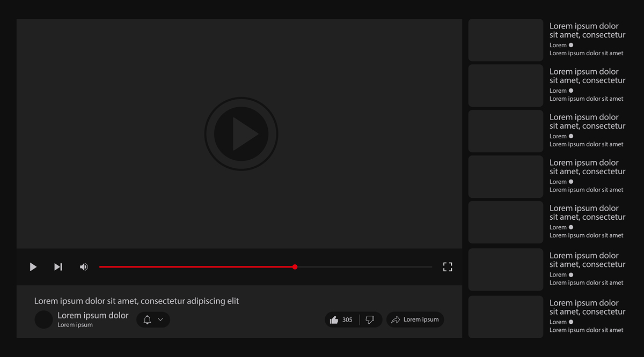Open the first recommended video thumbnail
644x357 pixels.
coord(506,40)
